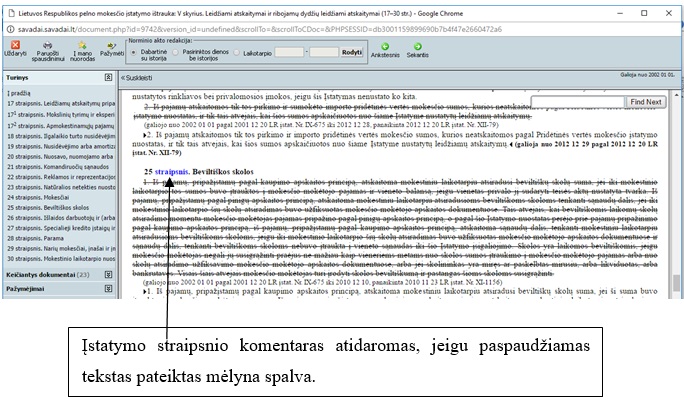Open 22 straipsnis Reklamos ir reprezentacijos
Viewport: 684px width, 400px height.
pos(61,177)
